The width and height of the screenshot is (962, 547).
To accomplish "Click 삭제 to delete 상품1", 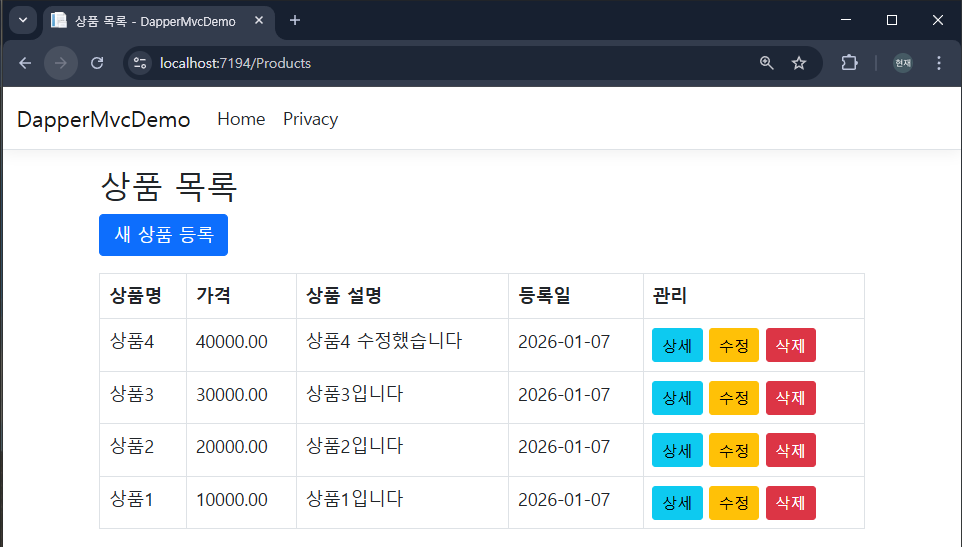I will coord(790,503).
